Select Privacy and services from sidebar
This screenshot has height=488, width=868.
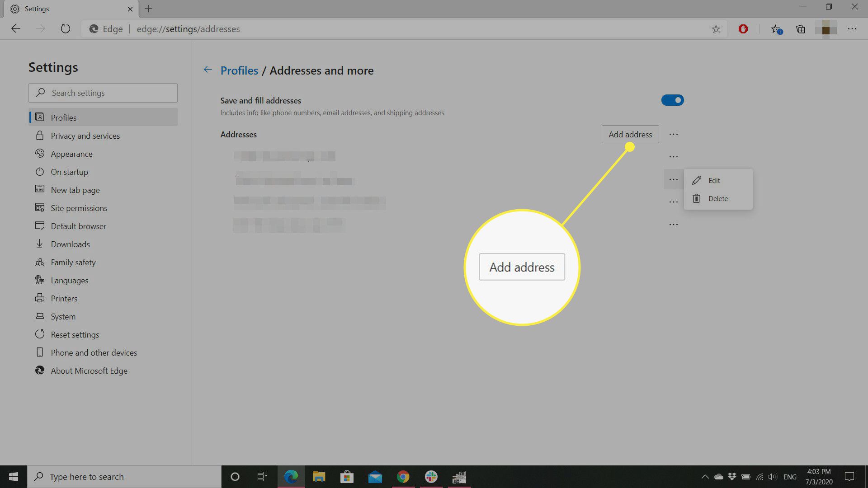point(85,135)
